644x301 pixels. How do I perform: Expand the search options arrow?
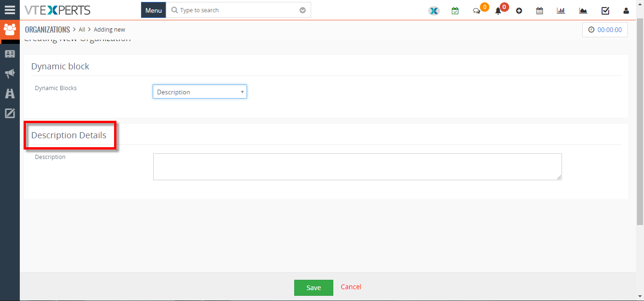coord(303,10)
